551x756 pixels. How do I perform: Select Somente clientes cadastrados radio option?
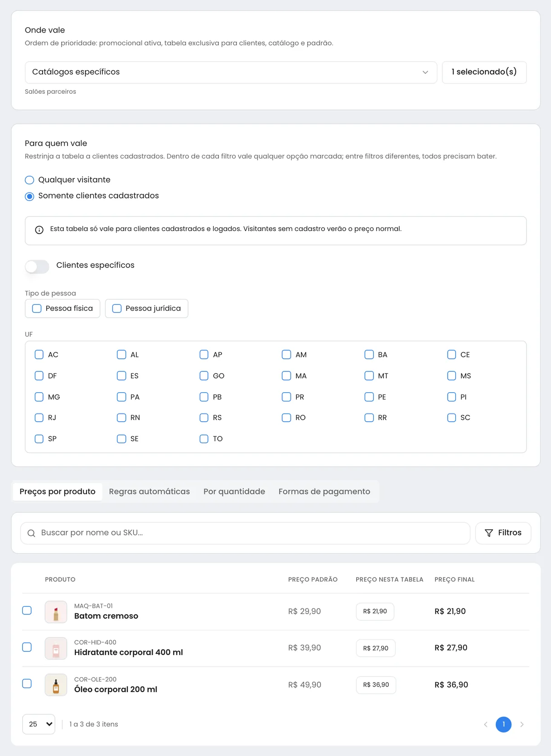tap(29, 196)
